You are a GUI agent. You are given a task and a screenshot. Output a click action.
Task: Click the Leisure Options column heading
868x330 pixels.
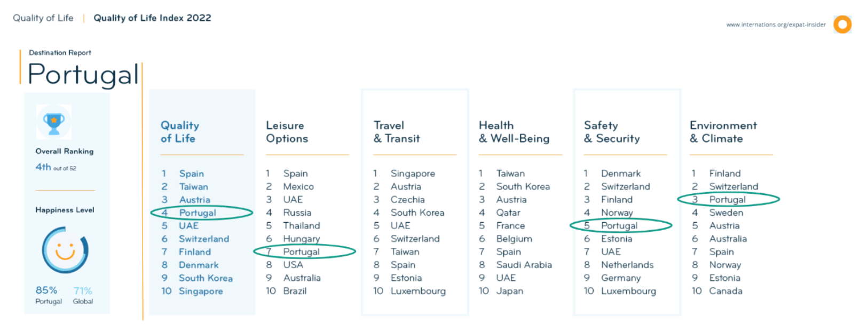(287, 132)
